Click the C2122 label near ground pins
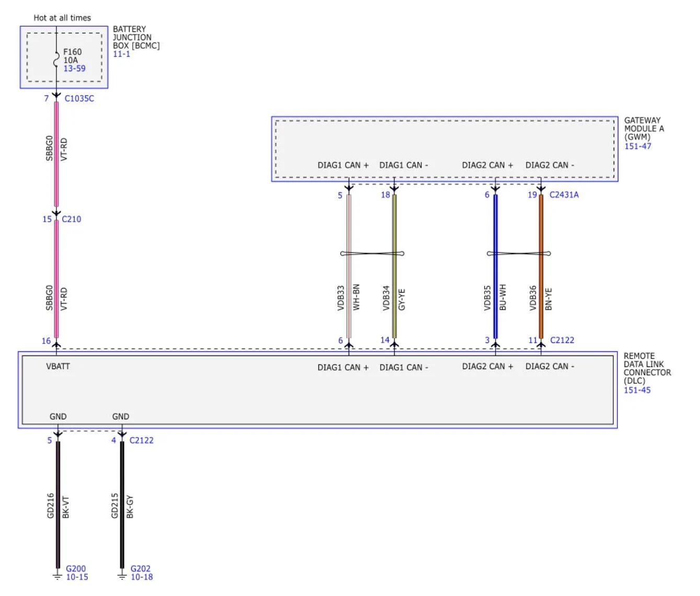700x596 pixels. [x=142, y=440]
